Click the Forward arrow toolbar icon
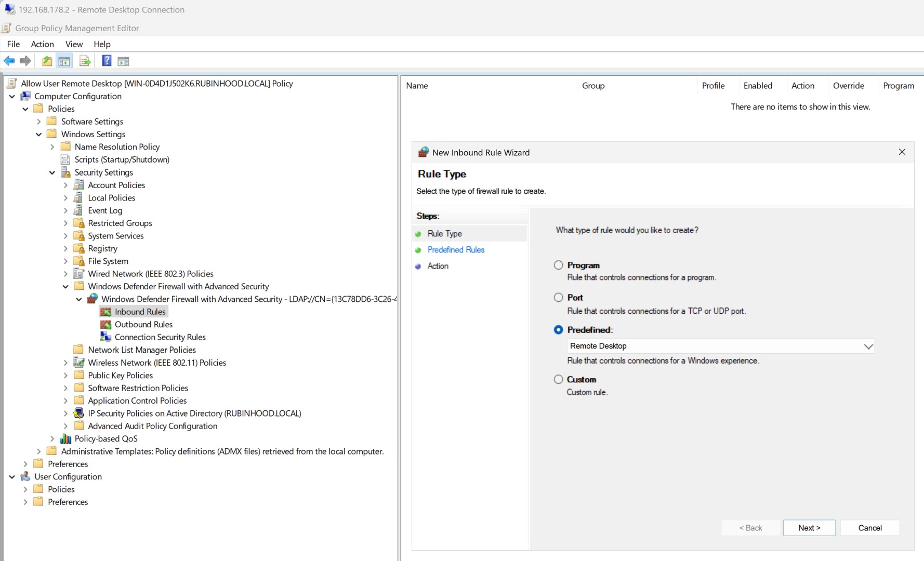This screenshot has height=561, width=924. pos(25,61)
